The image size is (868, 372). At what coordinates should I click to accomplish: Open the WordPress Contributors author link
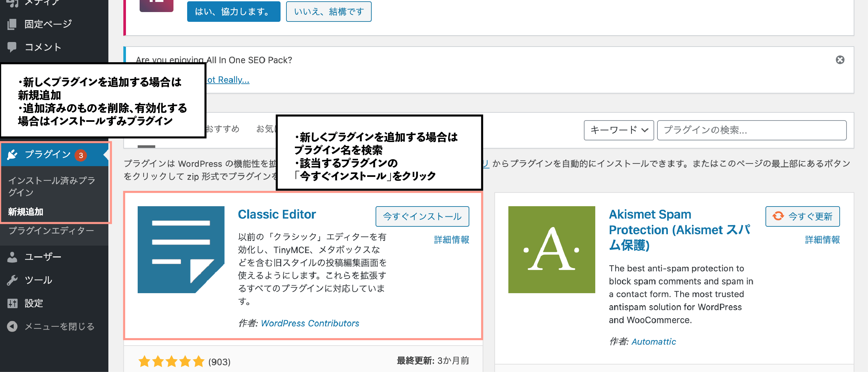pyautogui.click(x=310, y=323)
